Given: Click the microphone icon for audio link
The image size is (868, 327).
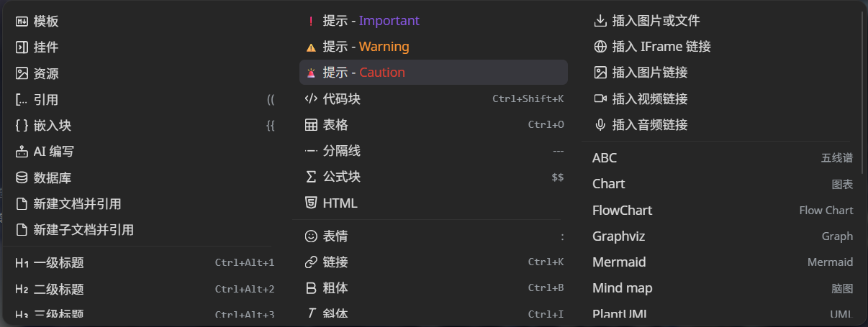Looking at the screenshot, I should (x=600, y=125).
